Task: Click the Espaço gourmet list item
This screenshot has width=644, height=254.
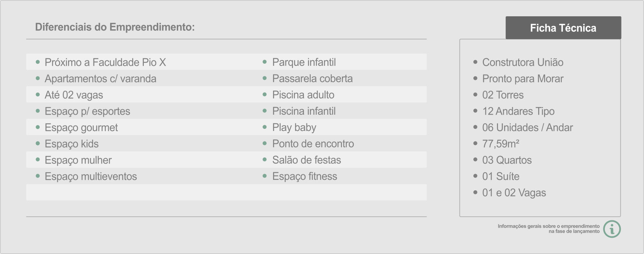Action: pos(81,127)
